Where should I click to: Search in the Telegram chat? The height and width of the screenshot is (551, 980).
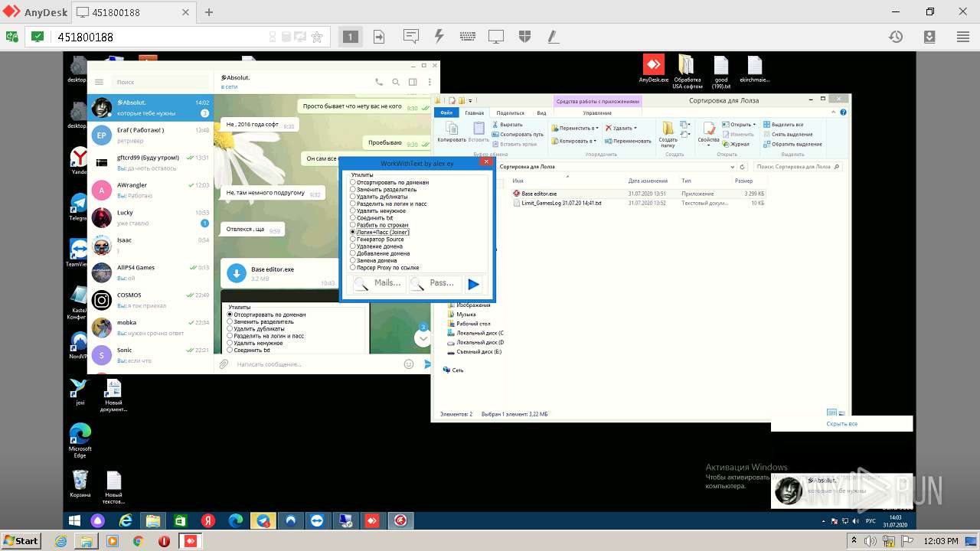pos(396,82)
